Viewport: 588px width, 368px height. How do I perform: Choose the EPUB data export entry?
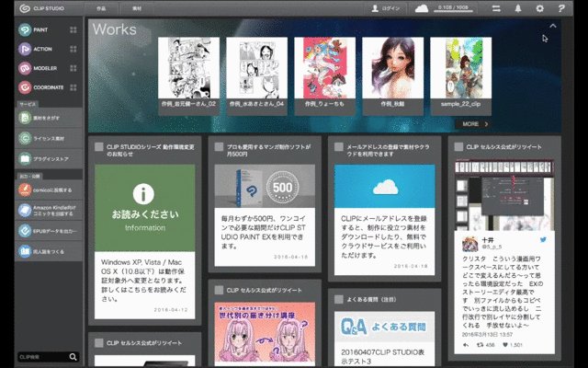pos(49,231)
